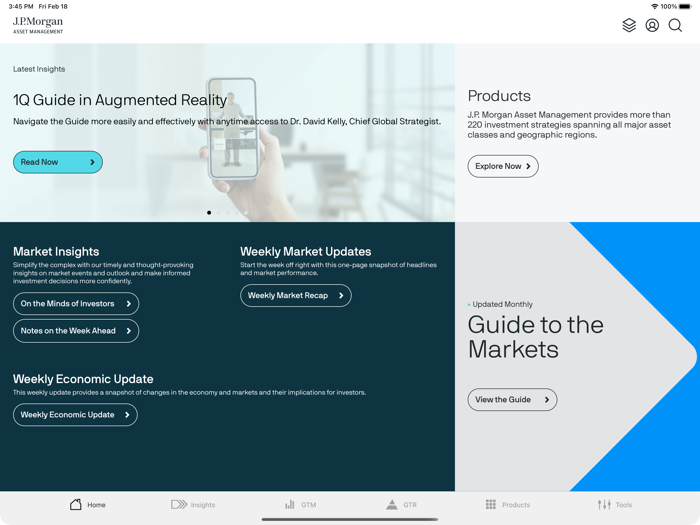Tap the Fri Feb 18 date in status bar

[x=53, y=6]
